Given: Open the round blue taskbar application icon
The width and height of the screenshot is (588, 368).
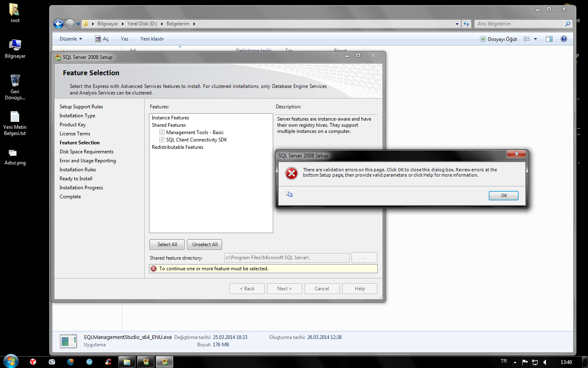Looking at the screenshot, I should pyautogui.click(x=89, y=362).
